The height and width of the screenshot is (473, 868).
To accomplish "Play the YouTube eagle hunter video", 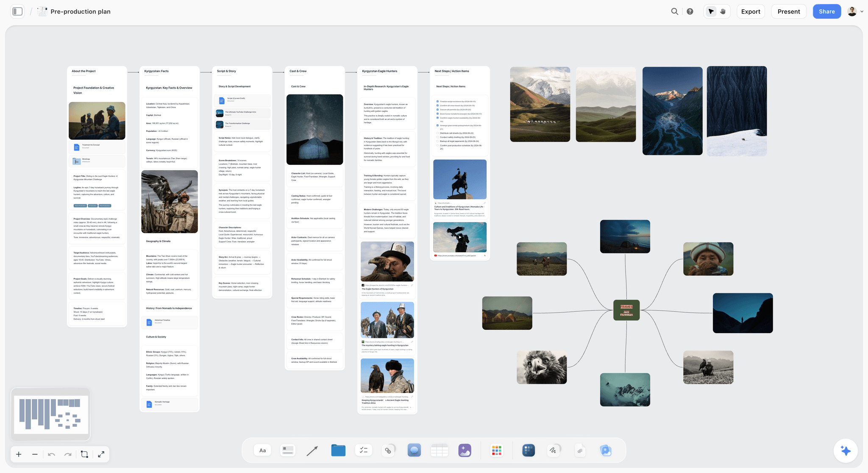I will coord(460,237).
